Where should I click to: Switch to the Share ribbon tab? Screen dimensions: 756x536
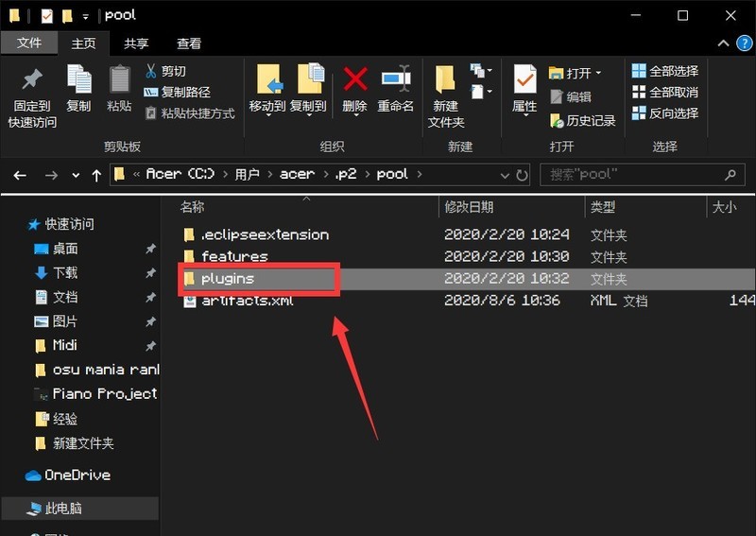point(136,43)
